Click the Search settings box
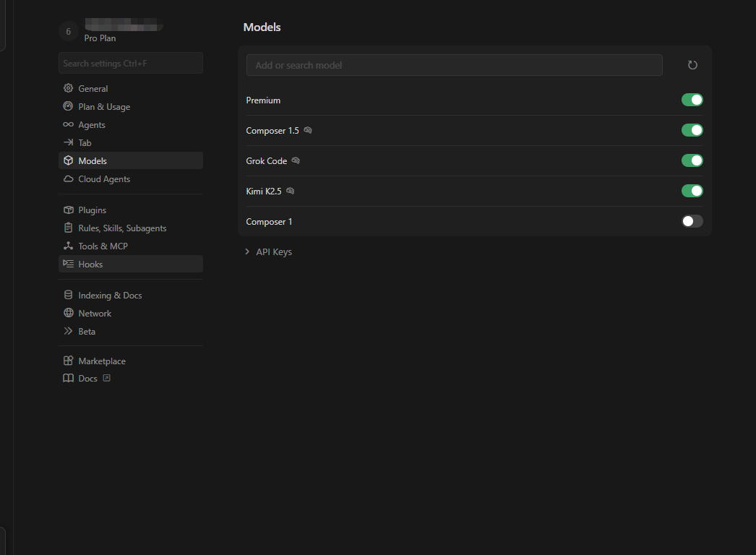This screenshot has width=756, height=555. [x=131, y=63]
